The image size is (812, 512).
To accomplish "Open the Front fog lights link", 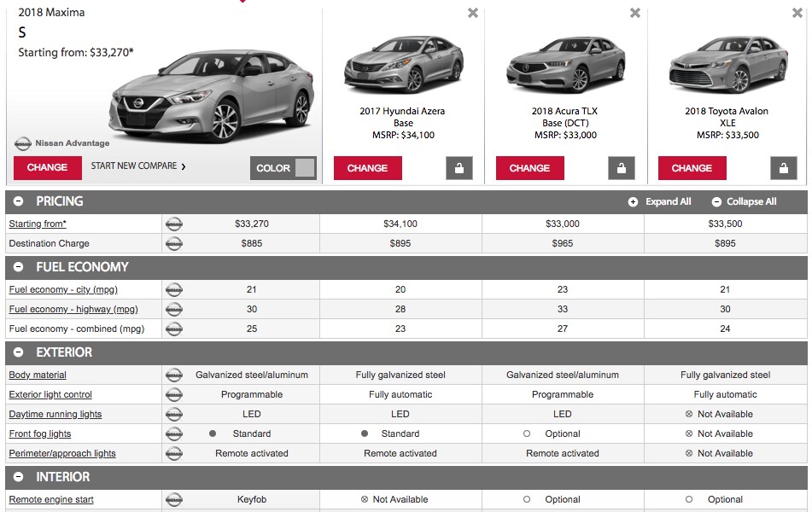I will click(x=40, y=433).
